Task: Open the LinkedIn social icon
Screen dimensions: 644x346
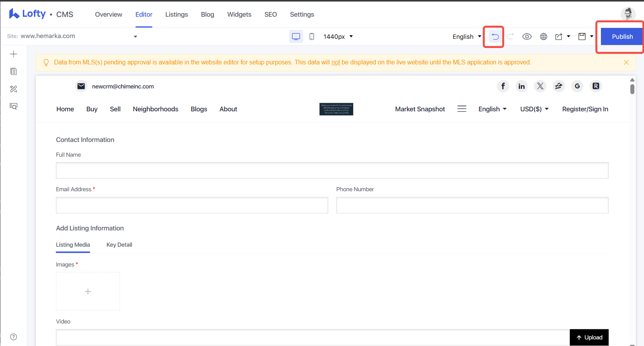Action: [521, 86]
